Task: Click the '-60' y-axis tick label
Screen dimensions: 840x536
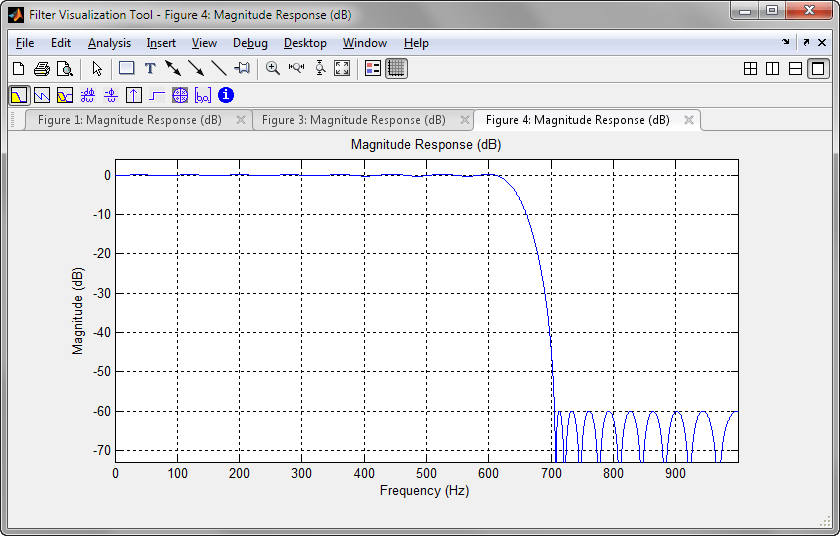Action: click(102, 411)
